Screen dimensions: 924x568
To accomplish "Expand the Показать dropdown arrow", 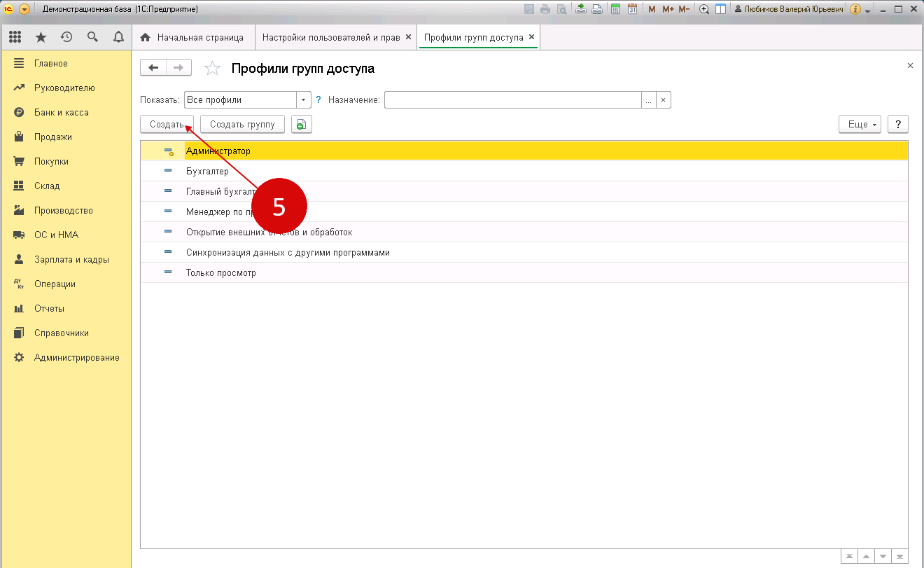I will pyautogui.click(x=304, y=100).
